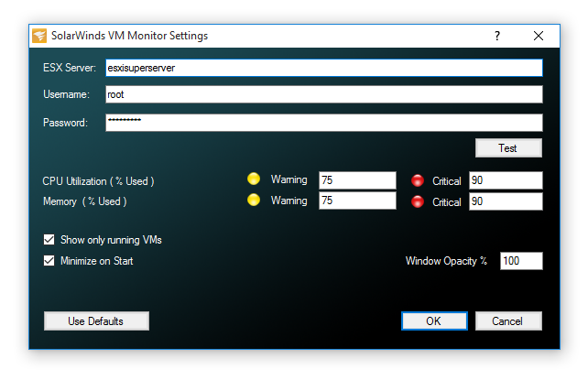Edit the CPU Utilization Warning threshold field
Viewport: 588px width, 380px height.
coord(357,180)
